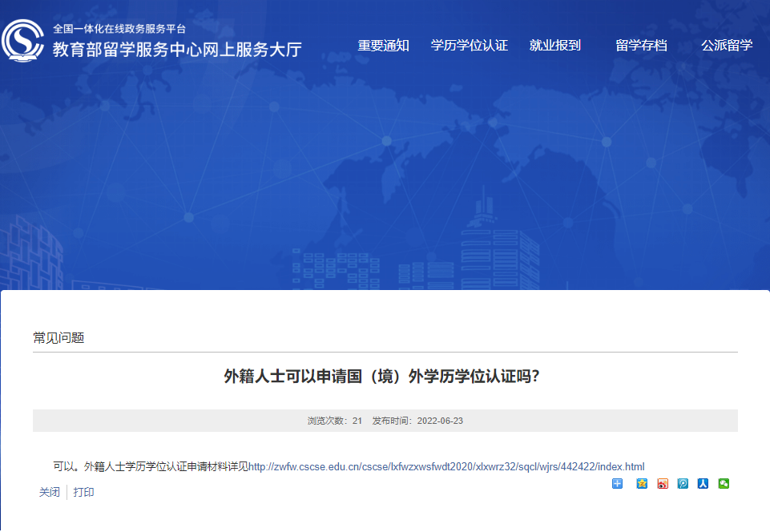Select the article title about 外籍人士 certification
The height and width of the screenshot is (532, 770).
point(385,374)
